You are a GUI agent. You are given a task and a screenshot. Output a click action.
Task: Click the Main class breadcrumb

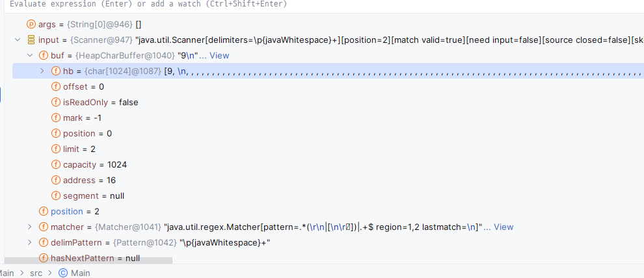click(80, 273)
